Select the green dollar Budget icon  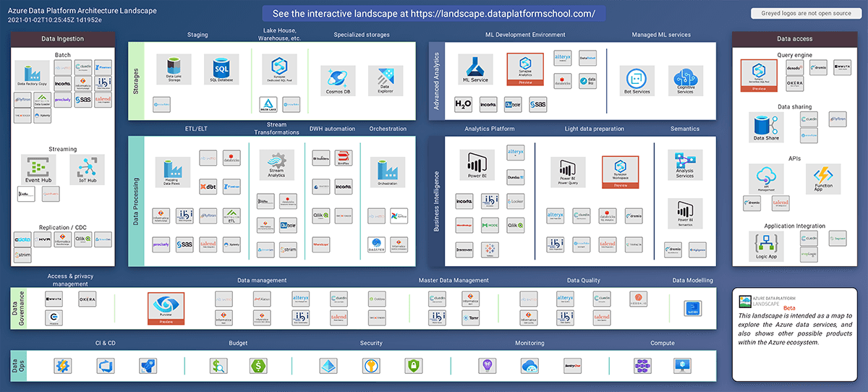[x=258, y=366]
